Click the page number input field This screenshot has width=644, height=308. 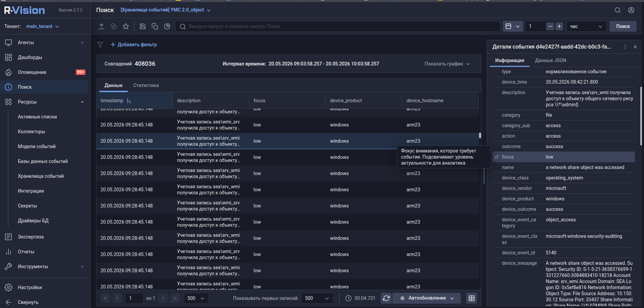[134, 298]
